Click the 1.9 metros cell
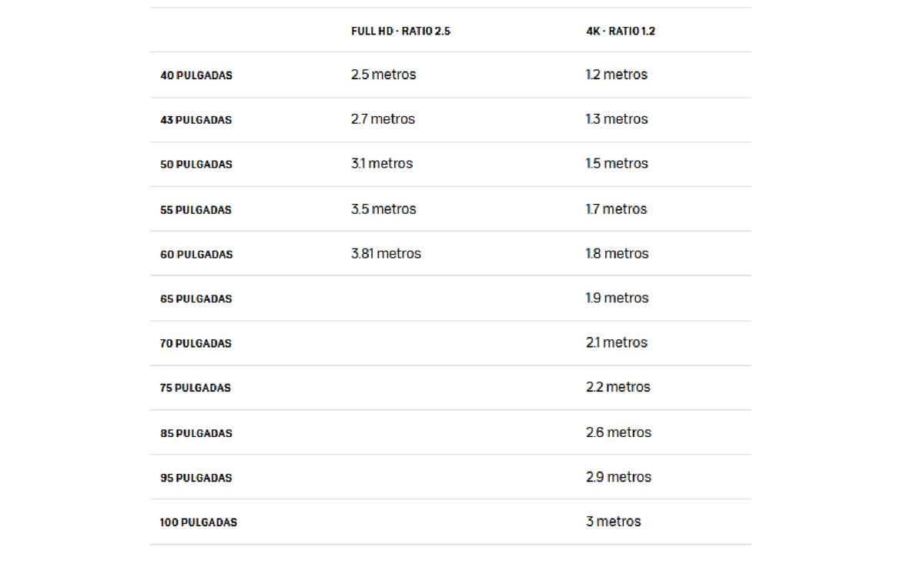Image resolution: width=924 pixels, height=564 pixels. tap(617, 298)
